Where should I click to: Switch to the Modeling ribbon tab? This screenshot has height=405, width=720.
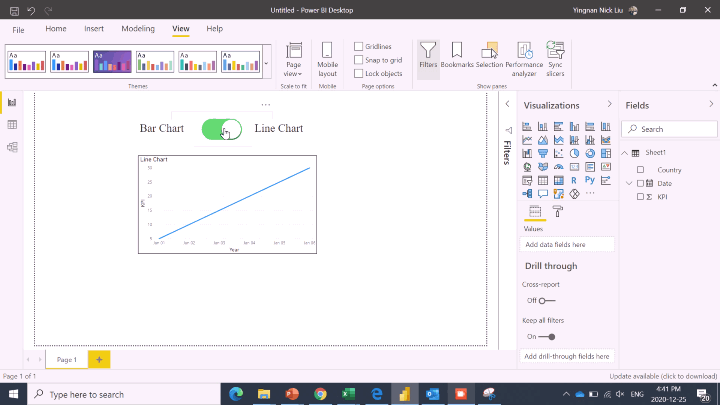(x=138, y=28)
